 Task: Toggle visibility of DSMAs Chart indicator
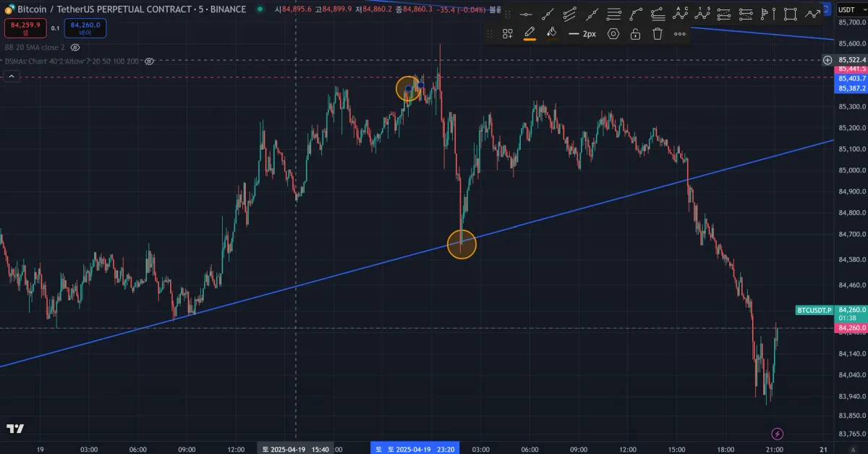tap(150, 62)
